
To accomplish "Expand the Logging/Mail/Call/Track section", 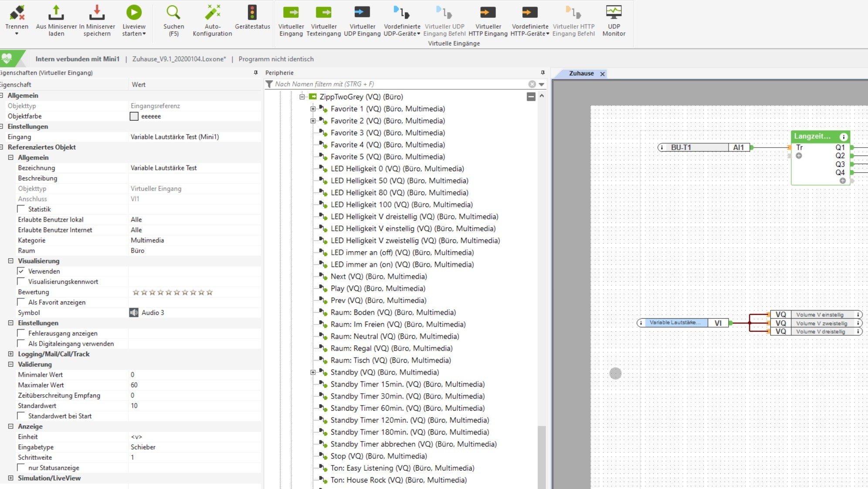I will pyautogui.click(x=10, y=354).
